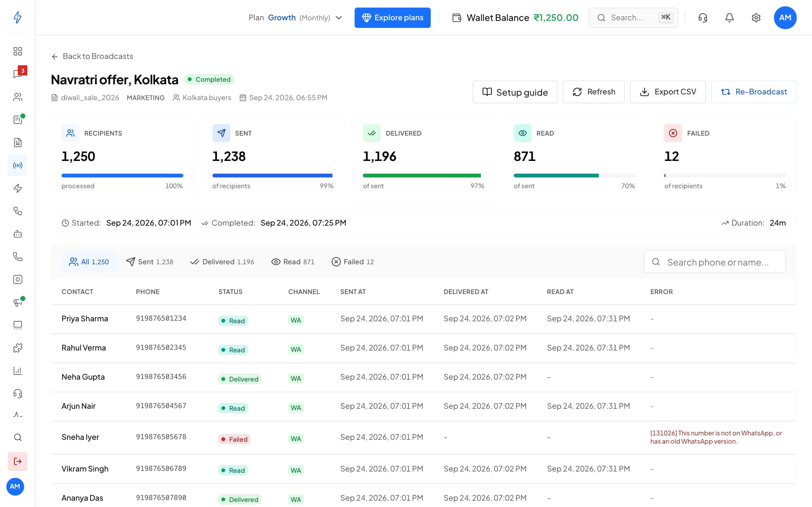Open settings gear in top bar
The height and width of the screenshot is (507, 812).
coord(756,18)
